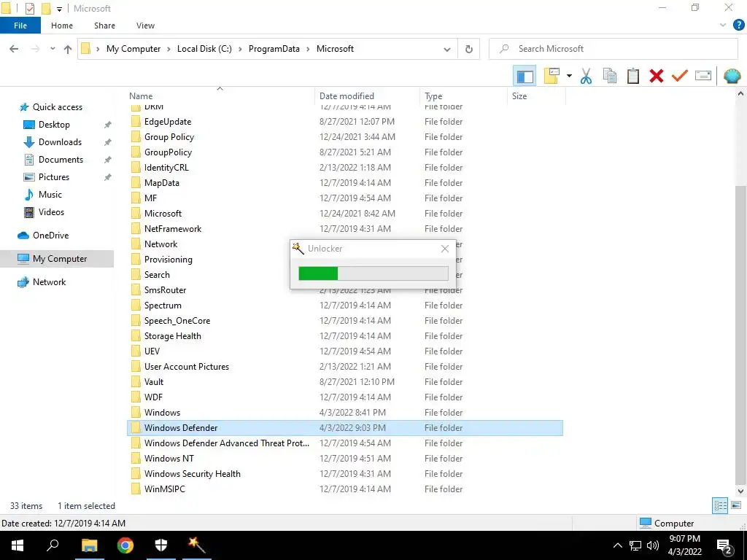This screenshot has width=747, height=560.
Task: Copy using the two-pages toolbar icon
Action: tap(609, 76)
